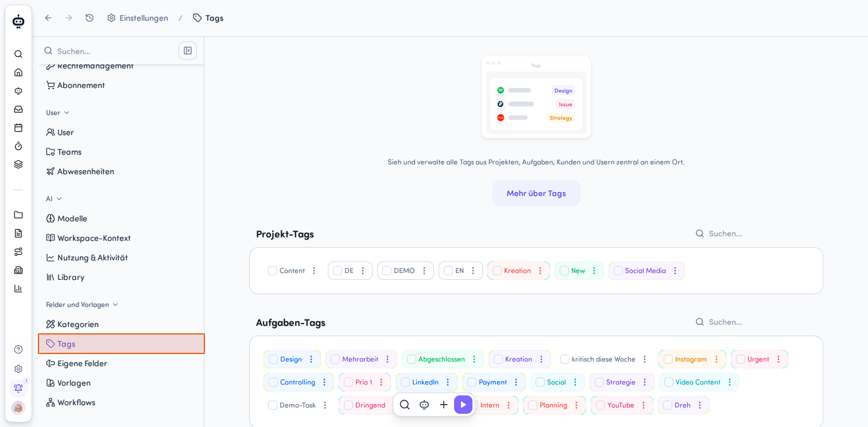Open the three-dot menu of Instagram tag
Image resolution: width=868 pixels, height=427 pixels.
click(716, 359)
